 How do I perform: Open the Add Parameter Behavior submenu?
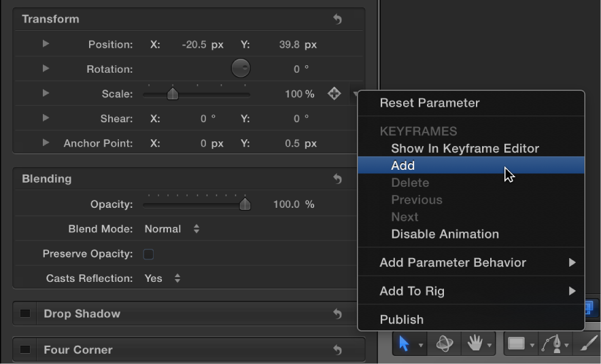(x=471, y=263)
